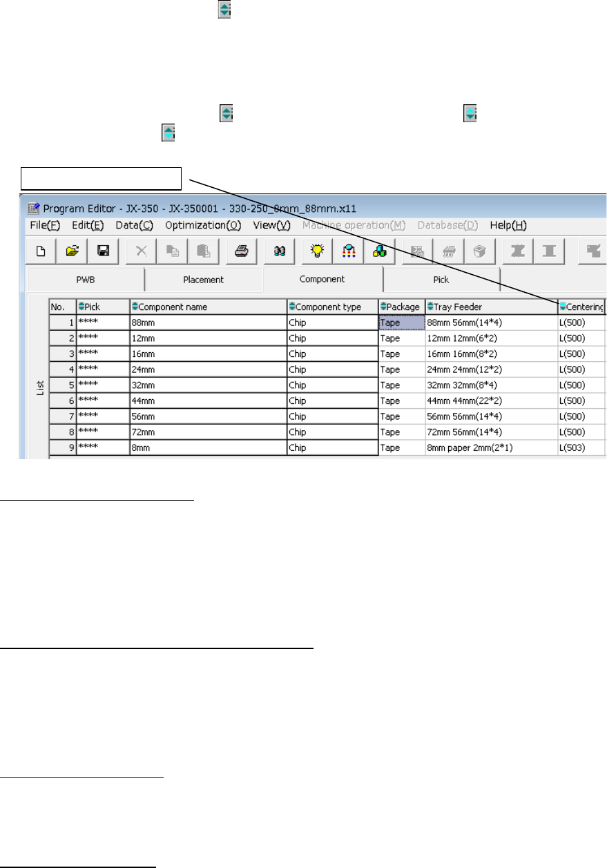
Task: Click the Chip type cell in the 44mm row
Action: pyautogui.click(x=333, y=401)
